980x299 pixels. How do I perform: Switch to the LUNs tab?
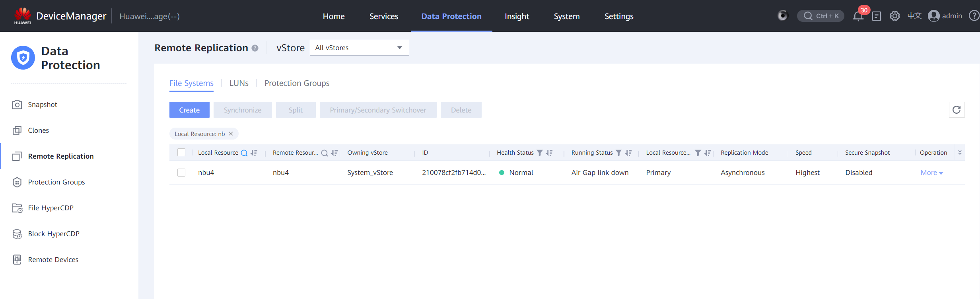point(239,83)
